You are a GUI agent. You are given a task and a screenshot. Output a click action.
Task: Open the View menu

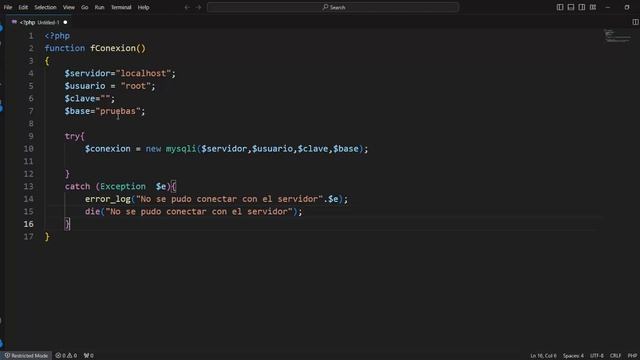[69, 7]
